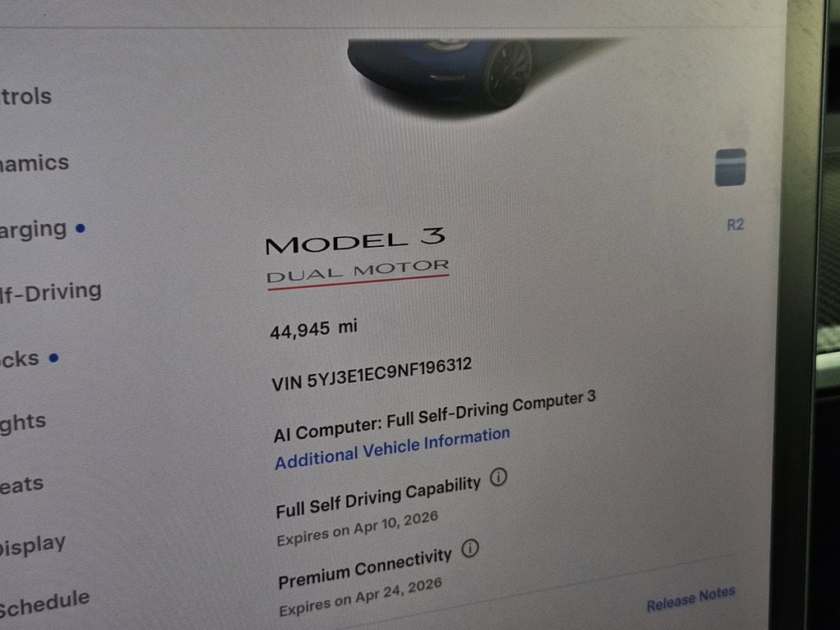Screen dimensions: 840x630
Task: Open Release Notes
Action: [x=691, y=599]
